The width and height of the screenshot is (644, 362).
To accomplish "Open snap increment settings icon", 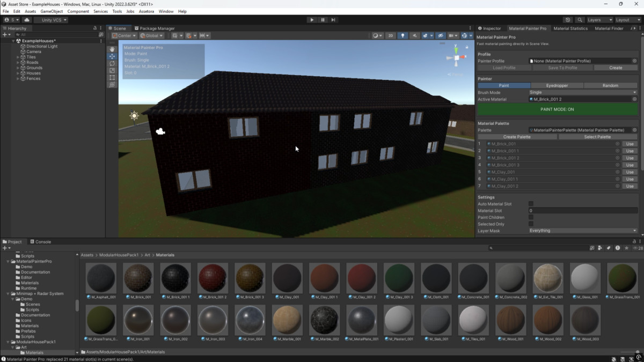I will pos(204,36).
